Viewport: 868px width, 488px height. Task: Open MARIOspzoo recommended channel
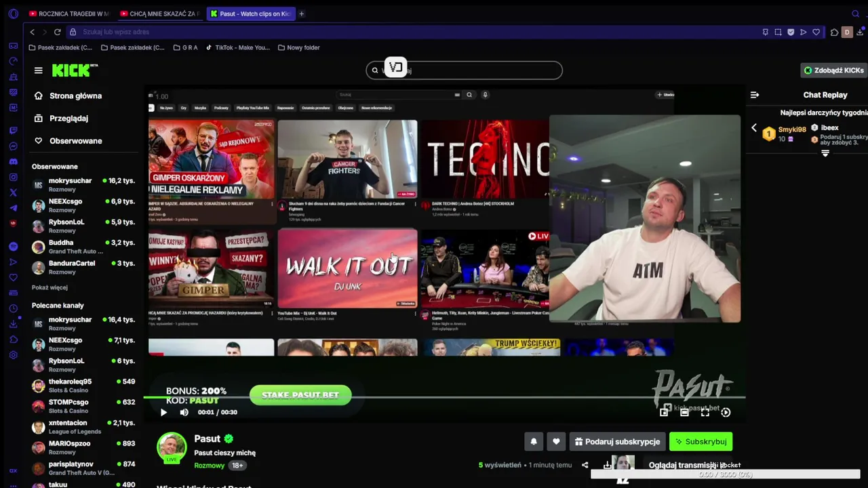[83, 447]
